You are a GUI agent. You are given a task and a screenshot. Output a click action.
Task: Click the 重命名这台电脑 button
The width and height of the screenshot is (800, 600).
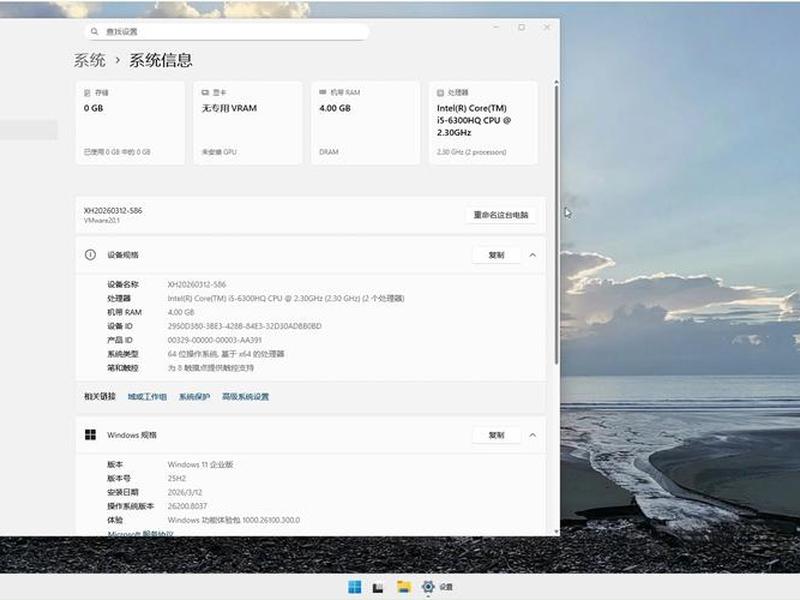tap(501, 215)
